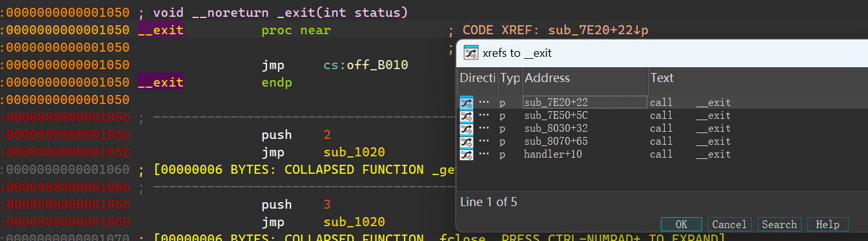This screenshot has height=241, width=868.
Task: Click sub_1020 operand after push 2
Action: (354, 152)
